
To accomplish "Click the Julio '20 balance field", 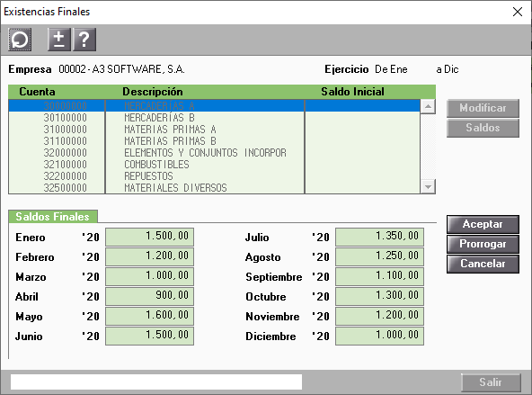I will coord(379,237).
